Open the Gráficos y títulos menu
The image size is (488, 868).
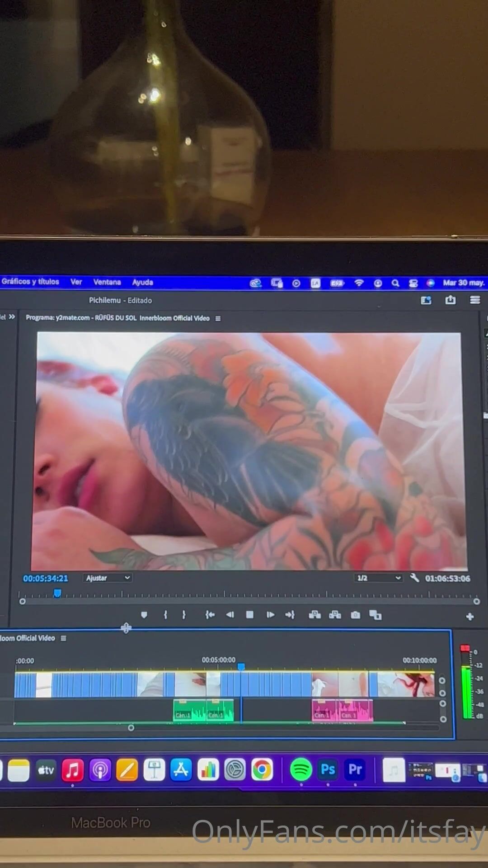30,281
